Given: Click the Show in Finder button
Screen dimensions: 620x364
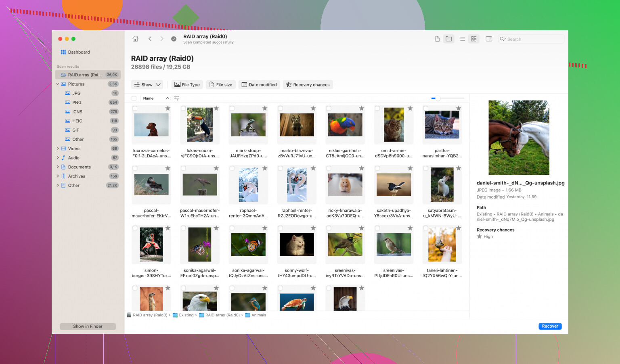Looking at the screenshot, I should pos(88,326).
